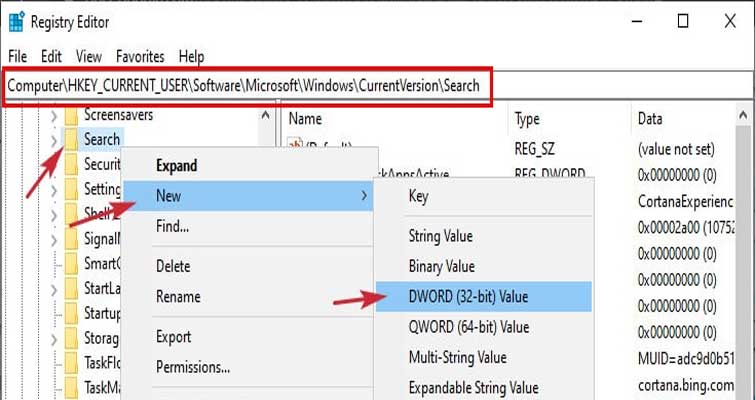This screenshot has height=400, width=755.
Task: Select DWORD (32-bit) Value
Action: coord(483,297)
